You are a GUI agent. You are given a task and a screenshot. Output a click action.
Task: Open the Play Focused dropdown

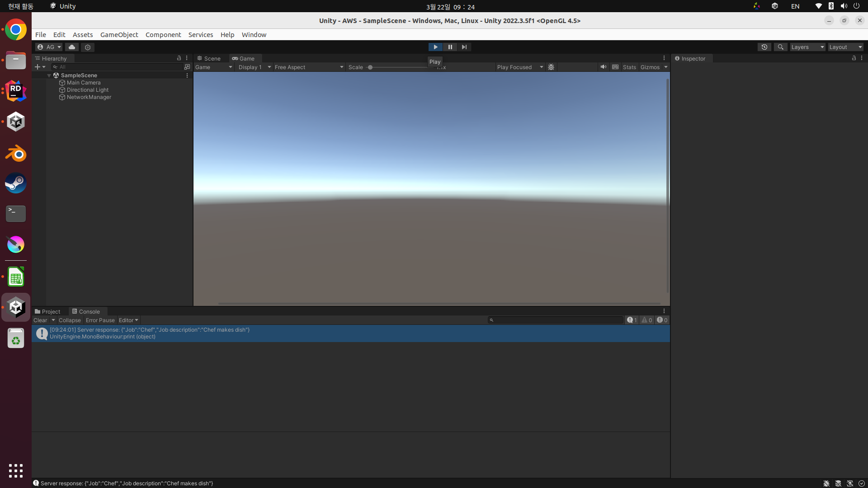[519, 67]
